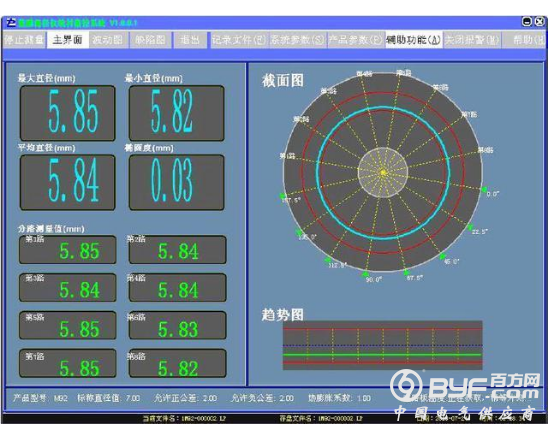Click the center of the 截面图 cross-section chart

[x=383, y=172]
